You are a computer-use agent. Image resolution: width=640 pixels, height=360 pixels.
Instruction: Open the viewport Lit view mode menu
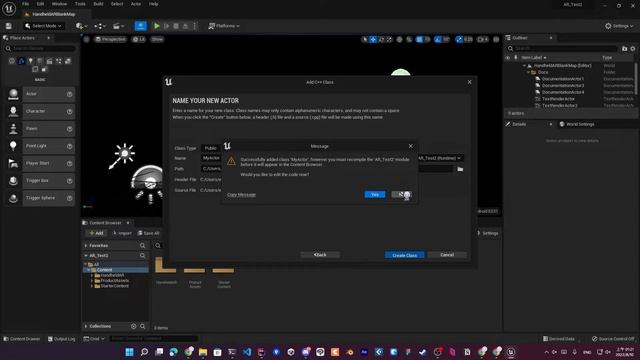pos(139,39)
